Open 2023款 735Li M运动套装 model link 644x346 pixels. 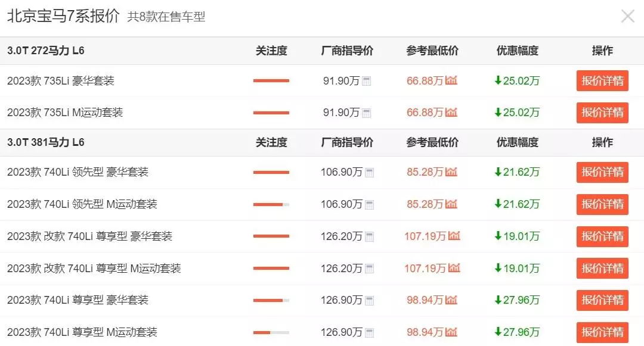(x=65, y=113)
